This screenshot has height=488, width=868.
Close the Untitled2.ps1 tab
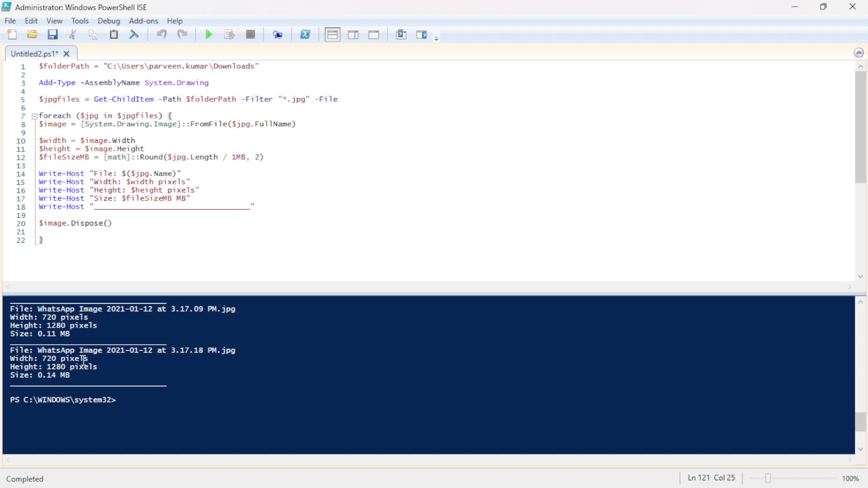click(x=66, y=54)
